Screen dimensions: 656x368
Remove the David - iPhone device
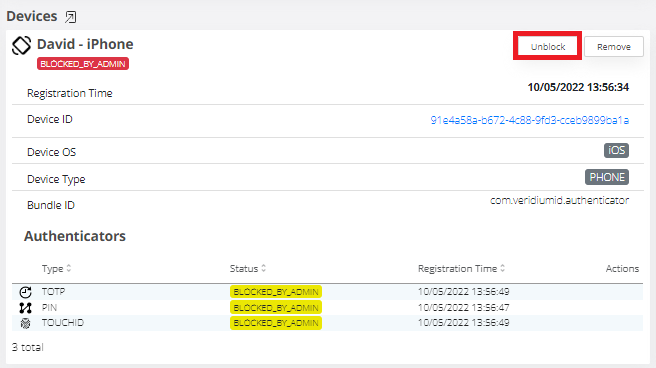click(x=614, y=46)
